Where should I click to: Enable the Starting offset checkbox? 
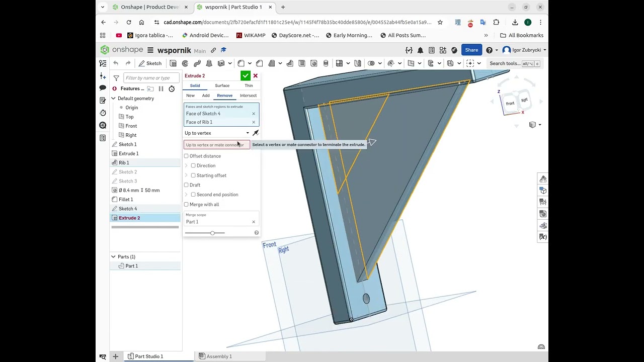[193, 175]
